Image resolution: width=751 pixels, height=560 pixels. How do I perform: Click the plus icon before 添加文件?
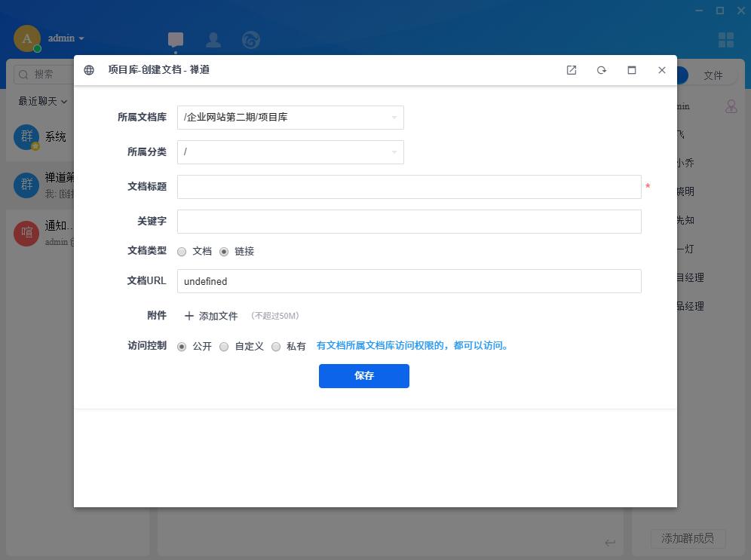189,316
